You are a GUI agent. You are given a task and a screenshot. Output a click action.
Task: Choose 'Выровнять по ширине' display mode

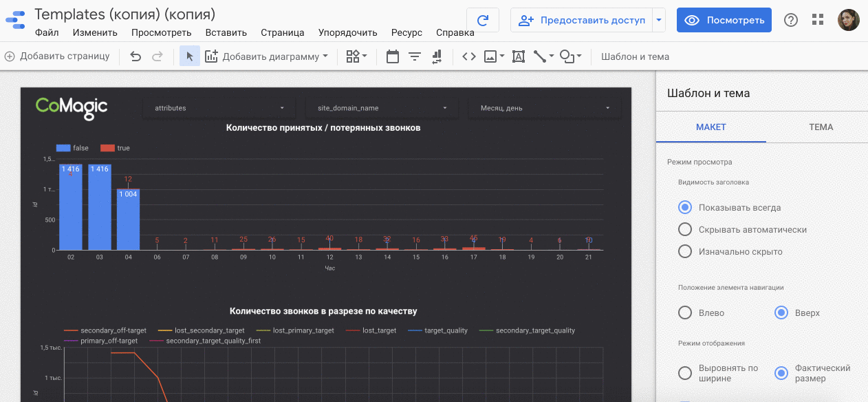pos(684,373)
